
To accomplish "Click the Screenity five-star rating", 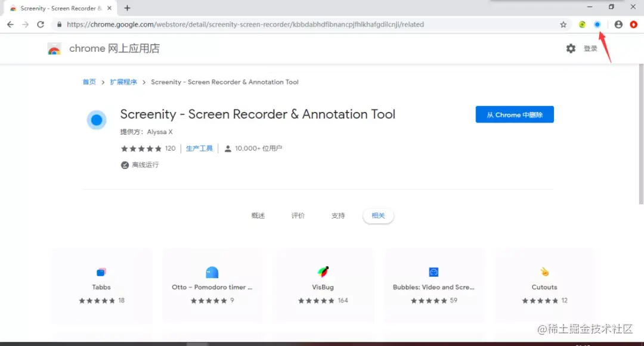I will pos(141,148).
